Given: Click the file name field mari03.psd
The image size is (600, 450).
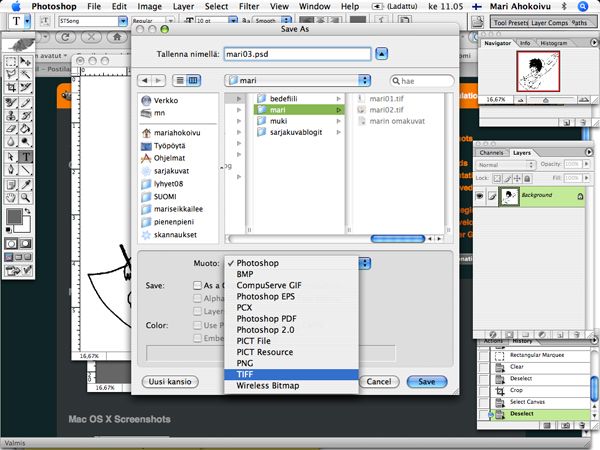Looking at the screenshot, I should 297,54.
